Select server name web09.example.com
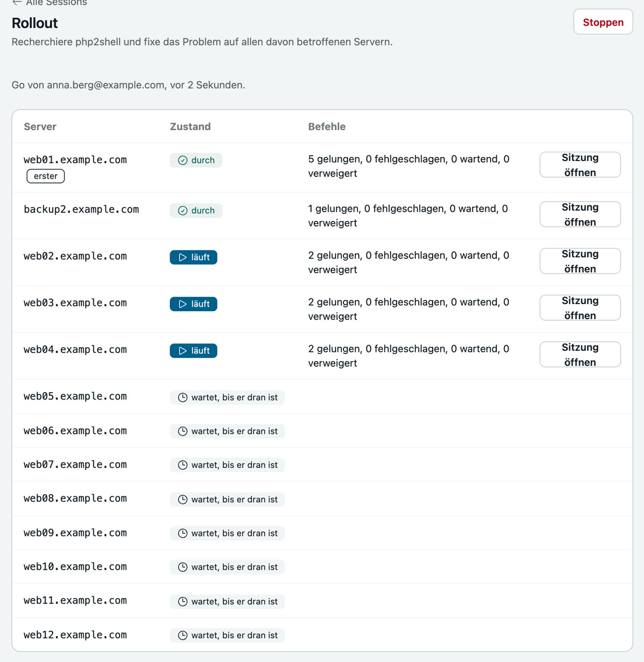 tap(75, 533)
